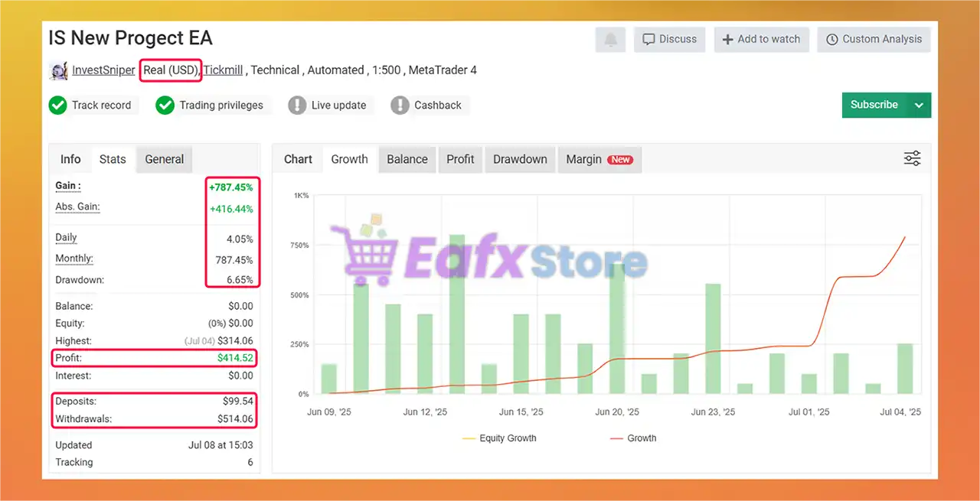
Task: Click the Drawdown label in Info panel
Action: pyautogui.click(x=80, y=280)
